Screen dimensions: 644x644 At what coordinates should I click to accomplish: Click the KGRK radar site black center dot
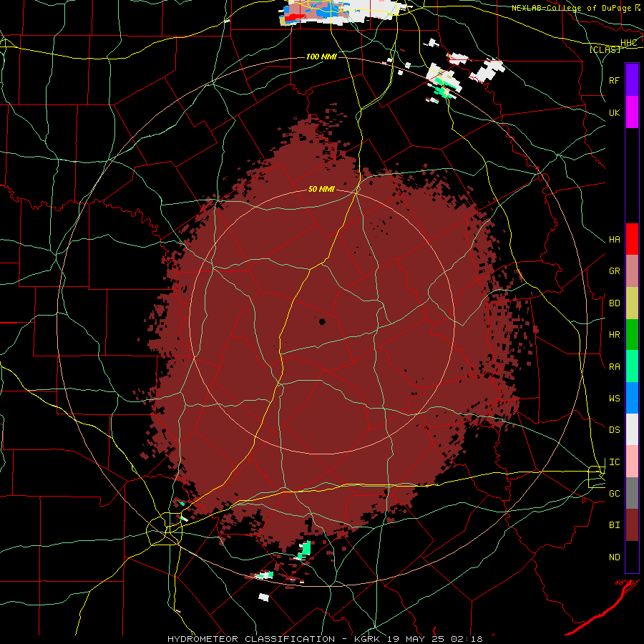pyautogui.click(x=322, y=321)
